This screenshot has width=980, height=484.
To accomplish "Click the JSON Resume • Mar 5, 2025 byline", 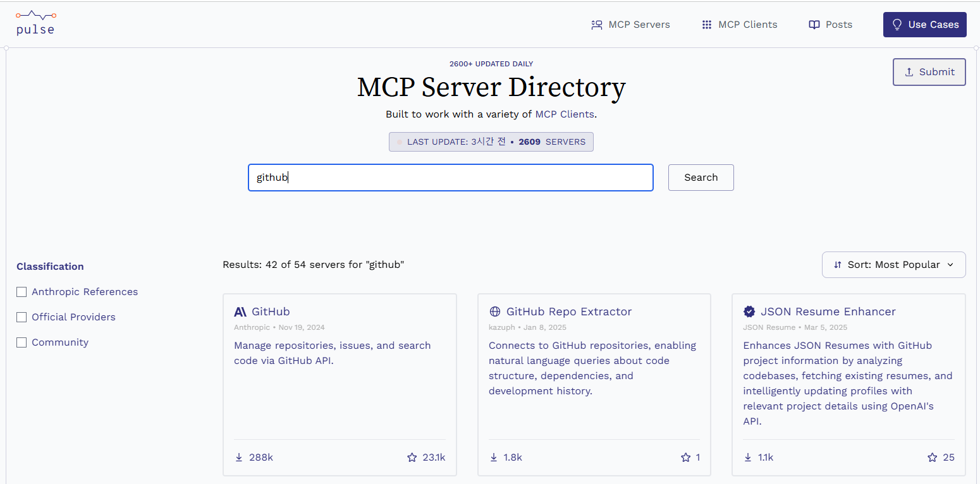I will tap(795, 327).
